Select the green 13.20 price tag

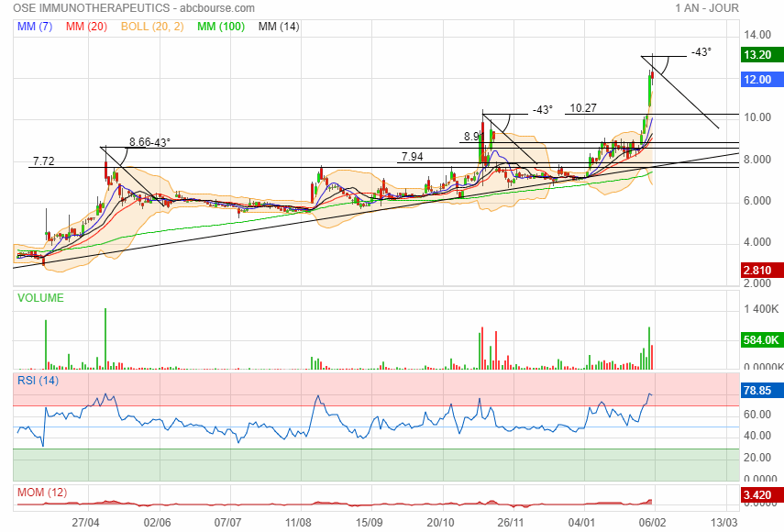tap(758, 55)
